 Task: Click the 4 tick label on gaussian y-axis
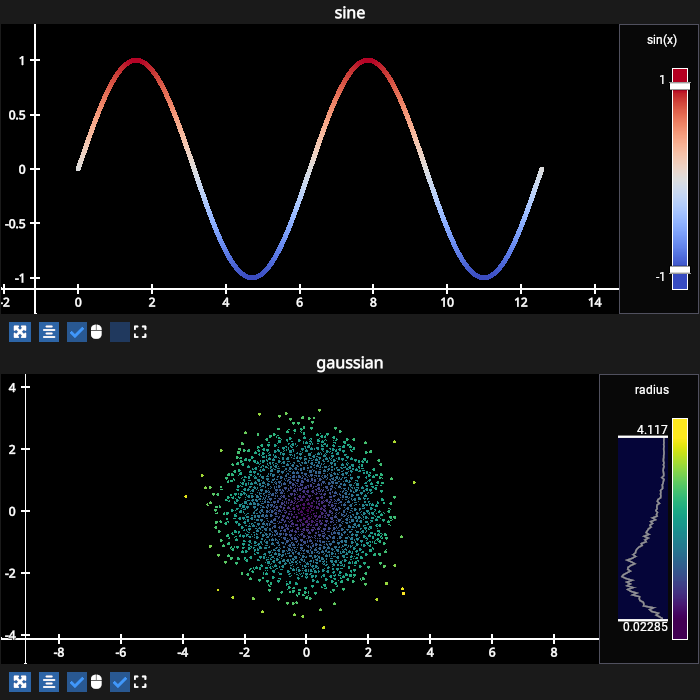click(12, 388)
